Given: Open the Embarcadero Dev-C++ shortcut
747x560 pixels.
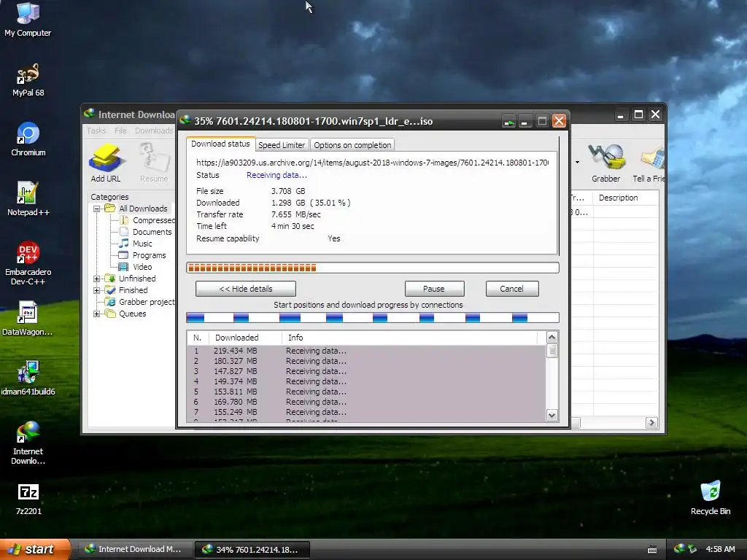Looking at the screenshot, I should (28, 263).
